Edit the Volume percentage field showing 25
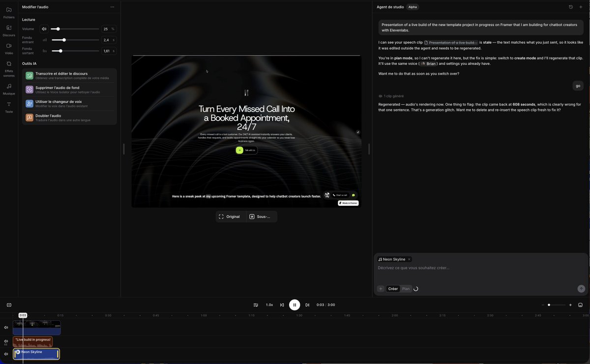This screenshot has width=590, height=364. coord(109,29)
